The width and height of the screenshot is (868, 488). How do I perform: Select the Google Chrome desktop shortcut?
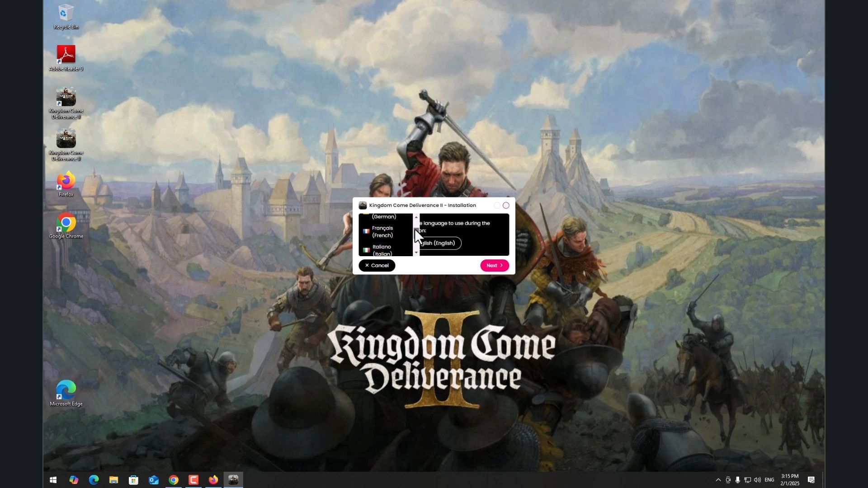(x=66, y=226)
